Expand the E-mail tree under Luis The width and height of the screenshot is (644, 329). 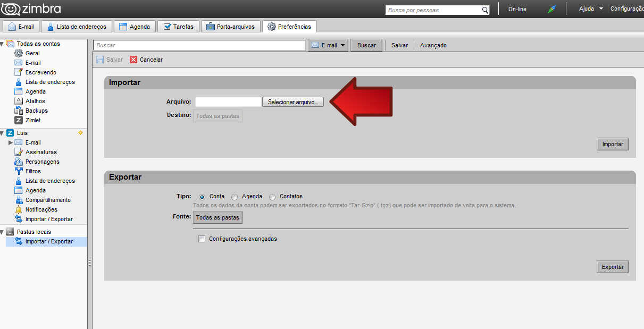[11, 142]
